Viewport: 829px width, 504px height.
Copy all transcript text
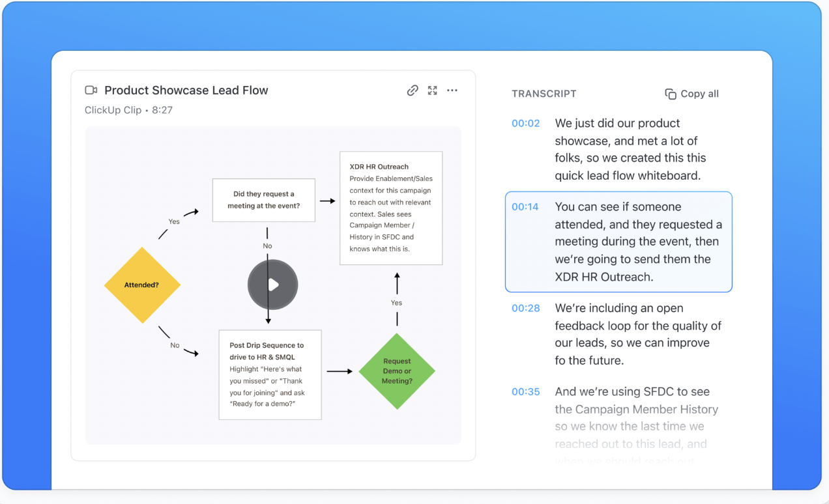click(x=691, y=94)
